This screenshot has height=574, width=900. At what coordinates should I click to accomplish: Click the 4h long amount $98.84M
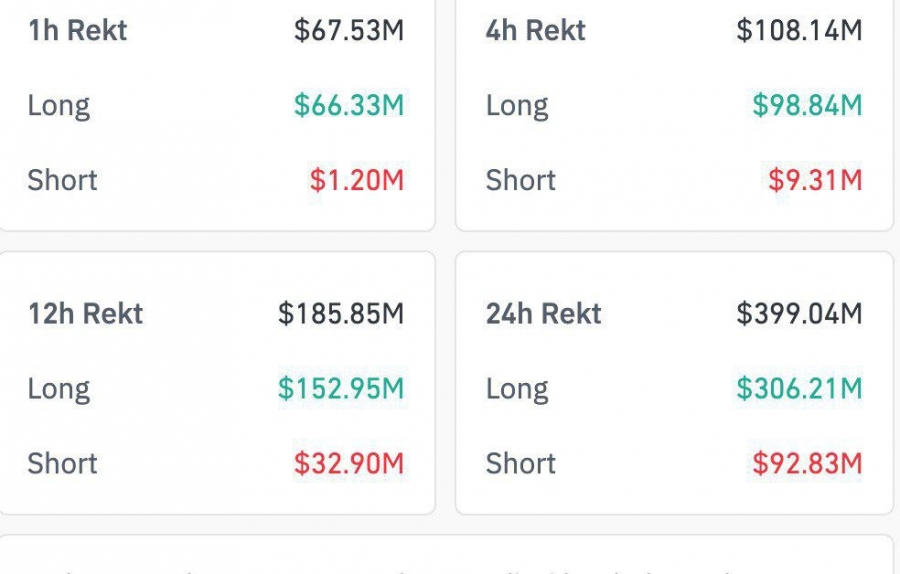click(x=807, y=106)
